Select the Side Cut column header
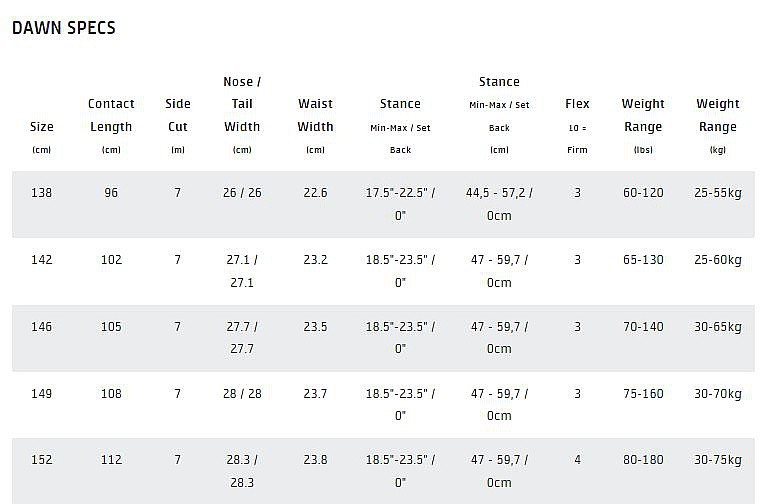The image size is (764, 504). 177,115
